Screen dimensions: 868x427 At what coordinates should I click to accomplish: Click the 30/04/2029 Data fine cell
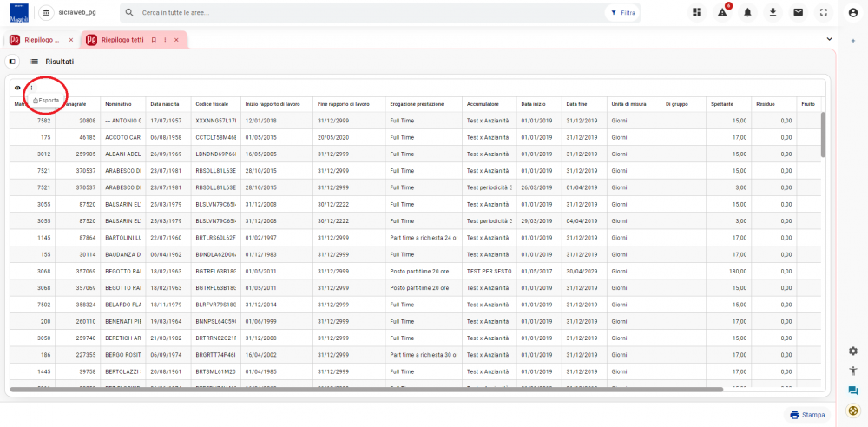(x=583, y=272)
